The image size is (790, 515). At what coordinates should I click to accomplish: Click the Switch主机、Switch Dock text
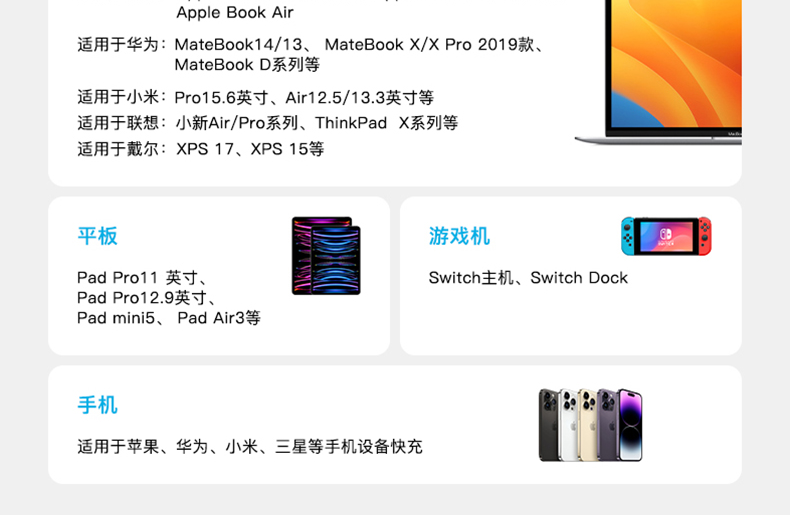pos(528,277)
